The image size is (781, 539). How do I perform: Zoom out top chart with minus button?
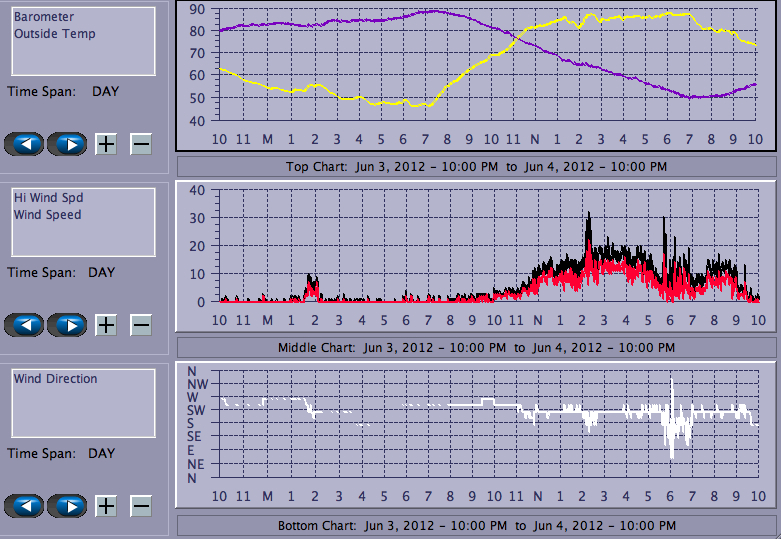coord(141,144)
